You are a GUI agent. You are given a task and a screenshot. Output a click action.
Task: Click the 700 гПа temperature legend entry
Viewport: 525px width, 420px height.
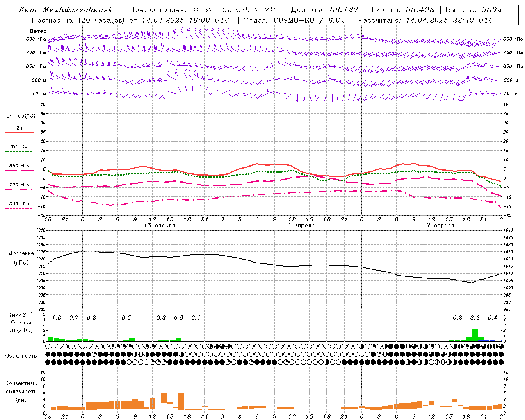[x=19, y=185]
